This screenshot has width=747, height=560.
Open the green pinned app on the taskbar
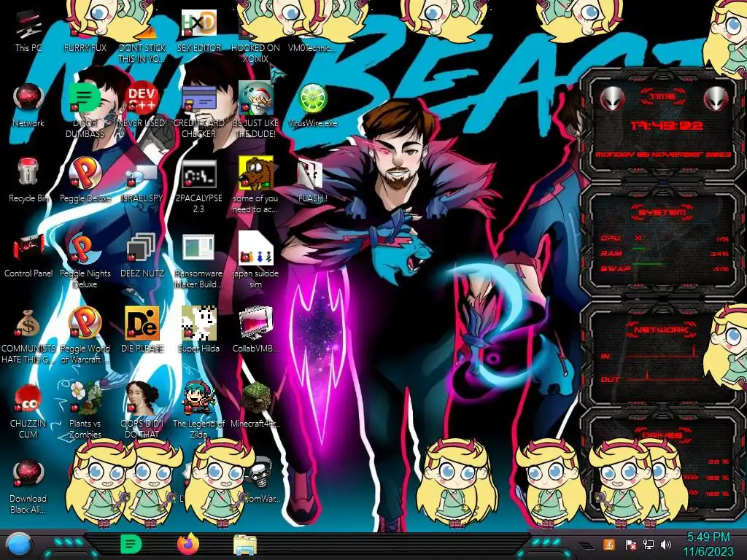coord(131,544)
